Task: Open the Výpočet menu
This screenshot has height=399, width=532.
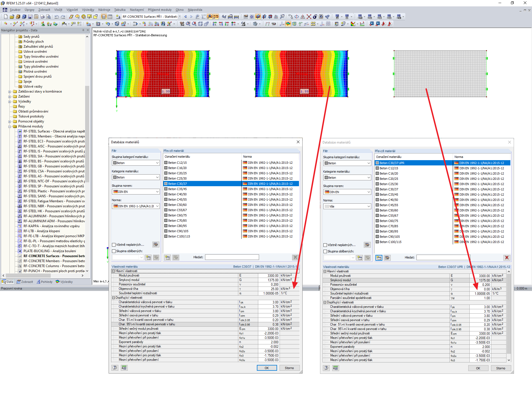Action: coord(72,10)
